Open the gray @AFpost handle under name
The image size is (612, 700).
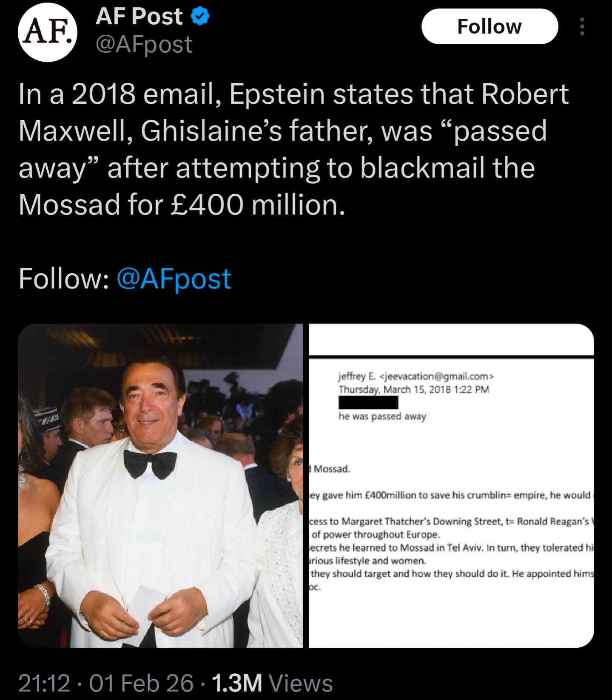pyautogui.click(x=144, y=44)
